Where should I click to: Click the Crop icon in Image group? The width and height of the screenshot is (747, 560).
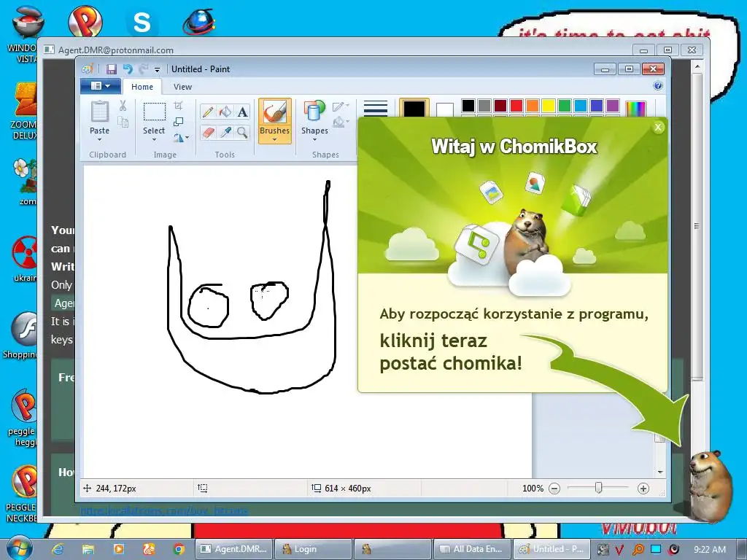point(179,105)
